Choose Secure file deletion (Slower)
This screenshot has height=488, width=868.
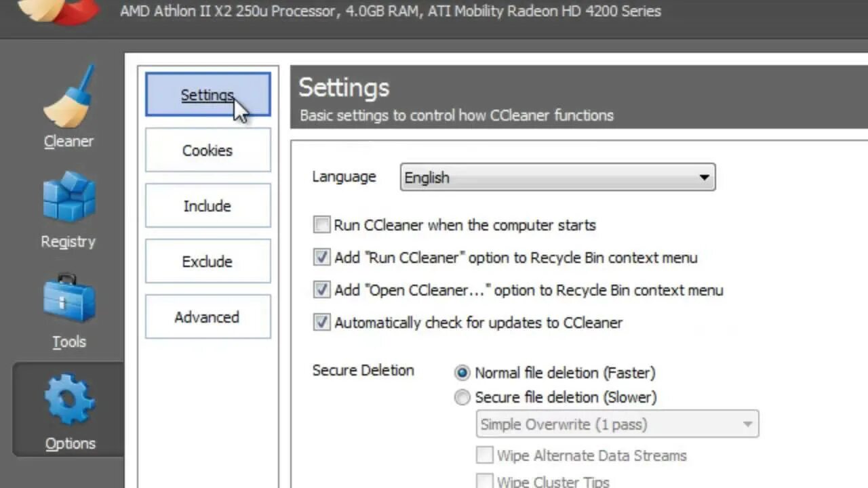pos(462,397)
